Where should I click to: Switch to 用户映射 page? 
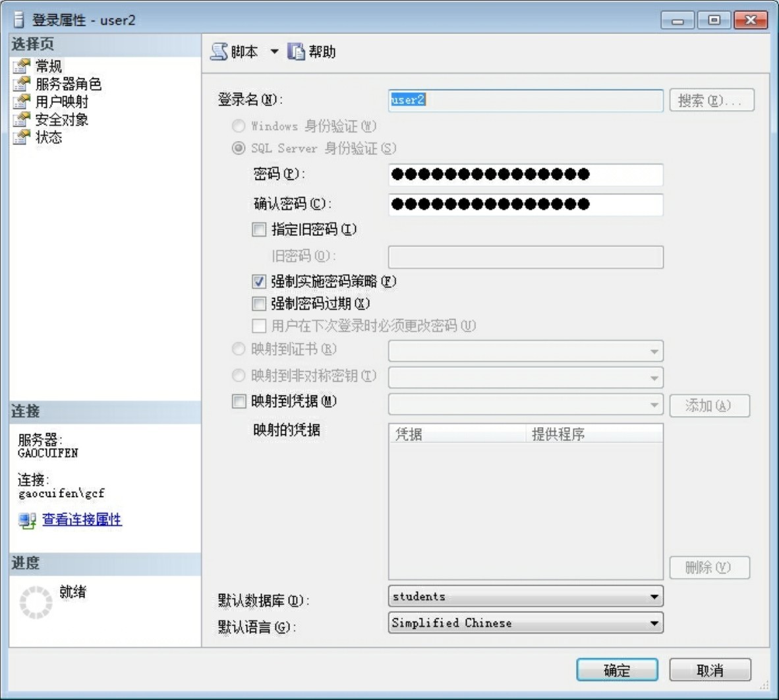pyautogui.click(x=62, y=102)
